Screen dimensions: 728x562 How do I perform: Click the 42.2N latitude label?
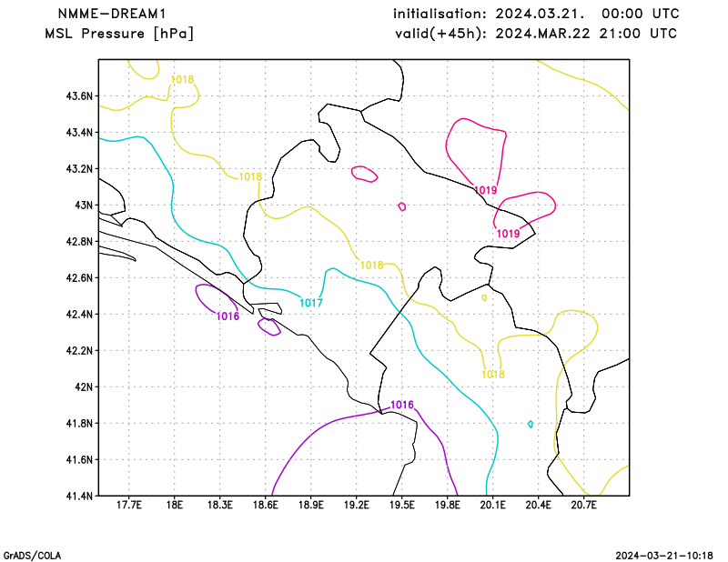coord(79,351)
